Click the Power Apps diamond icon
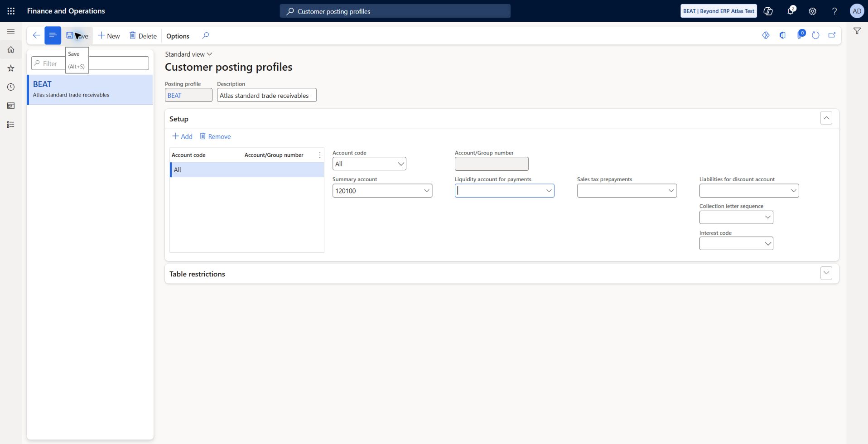The width and height of the screenshot is (868, 444). click(x=766, y=35)
